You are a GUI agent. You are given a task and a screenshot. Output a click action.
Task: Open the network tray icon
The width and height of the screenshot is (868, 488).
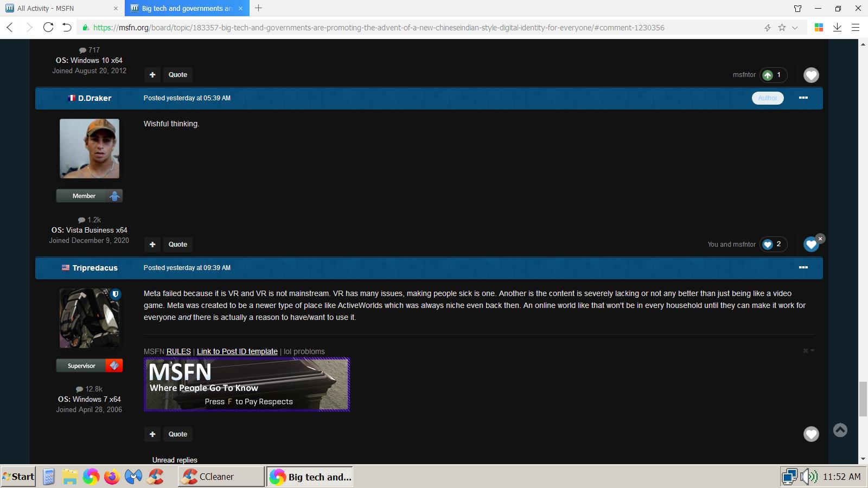click(x=790, y=477)
